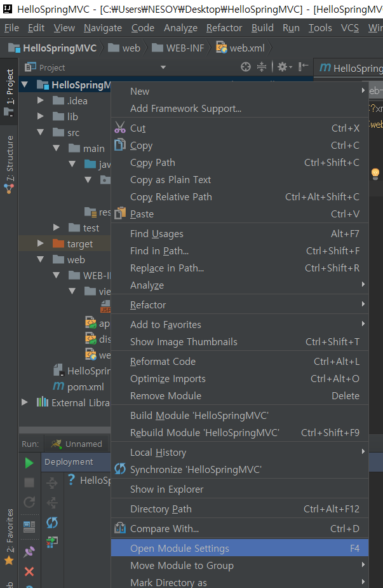
Task: Select Open Module Settings in context menu
Action: pos(240,548)
